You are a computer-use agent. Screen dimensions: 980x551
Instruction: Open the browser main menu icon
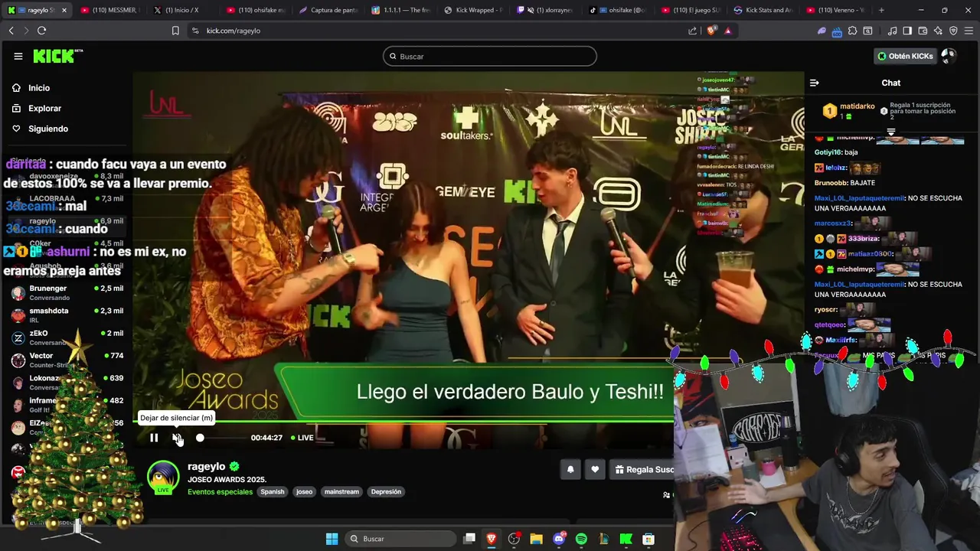[969, 31]
